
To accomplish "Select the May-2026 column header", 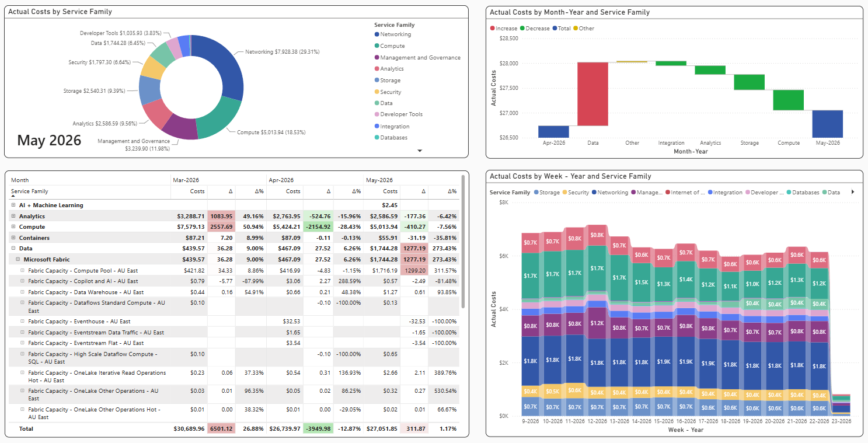I will pyautogui.click(x=378, y=180).
